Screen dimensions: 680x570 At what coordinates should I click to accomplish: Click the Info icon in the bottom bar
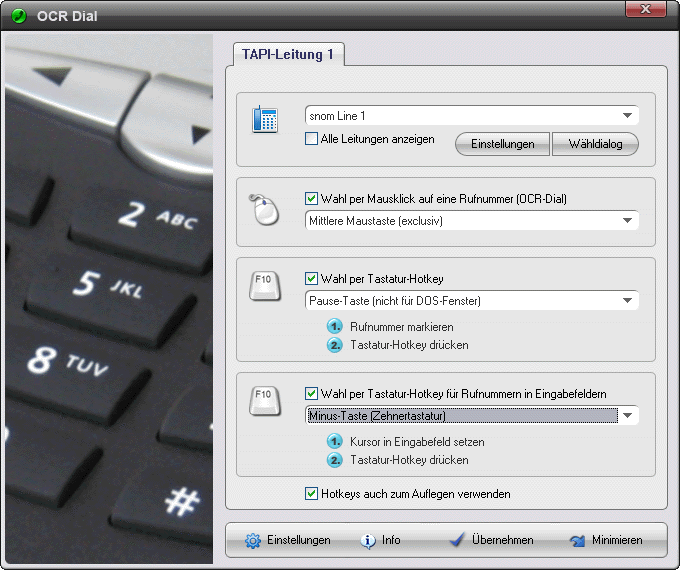(368, 540)
